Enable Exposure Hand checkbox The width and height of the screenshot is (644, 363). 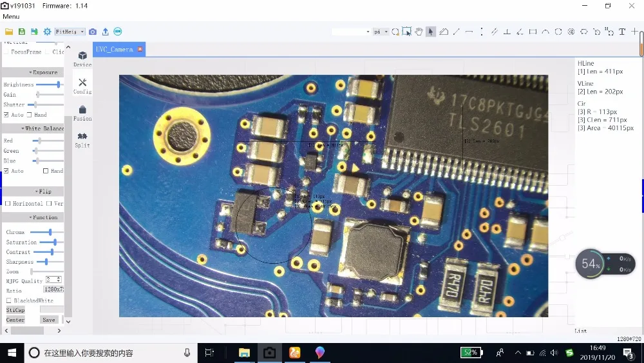point(29,115)
